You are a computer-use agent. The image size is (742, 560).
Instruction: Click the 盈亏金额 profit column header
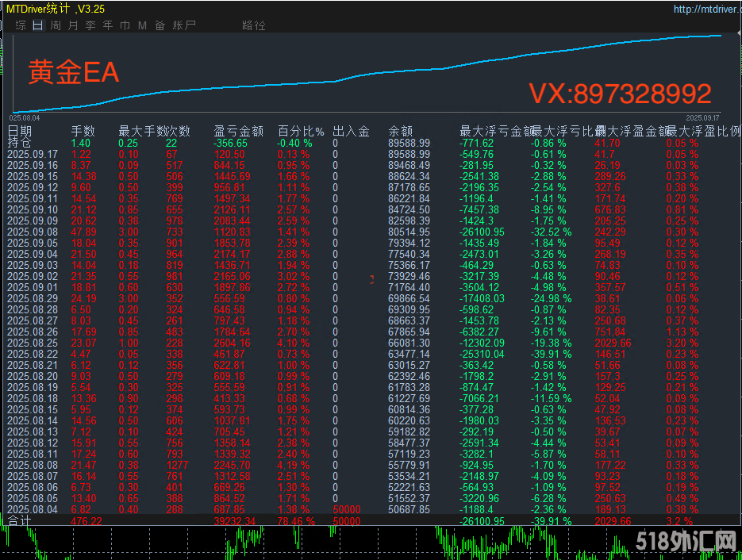tap(238, 131)
